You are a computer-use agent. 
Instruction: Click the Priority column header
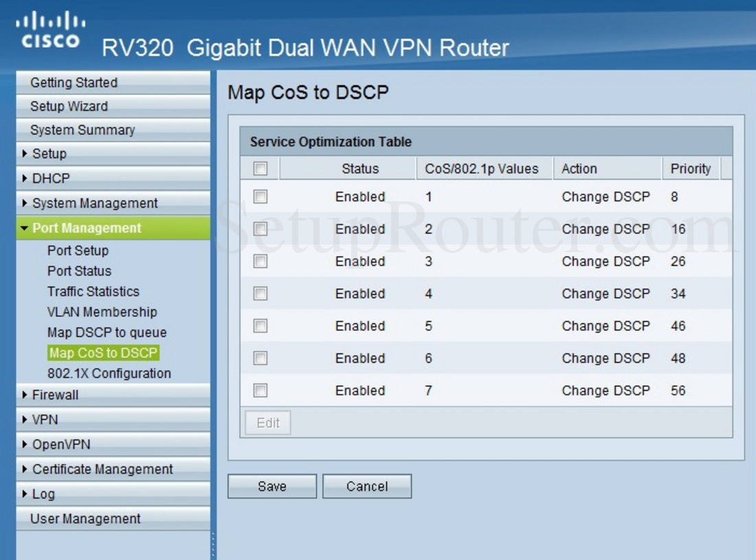point(691,168)
